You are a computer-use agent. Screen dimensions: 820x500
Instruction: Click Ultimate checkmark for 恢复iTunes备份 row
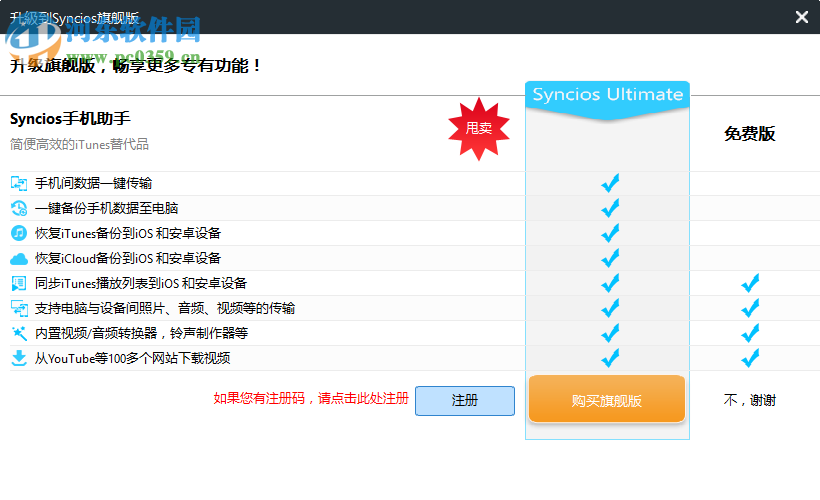pyautogui.click(x=610, y=233)
